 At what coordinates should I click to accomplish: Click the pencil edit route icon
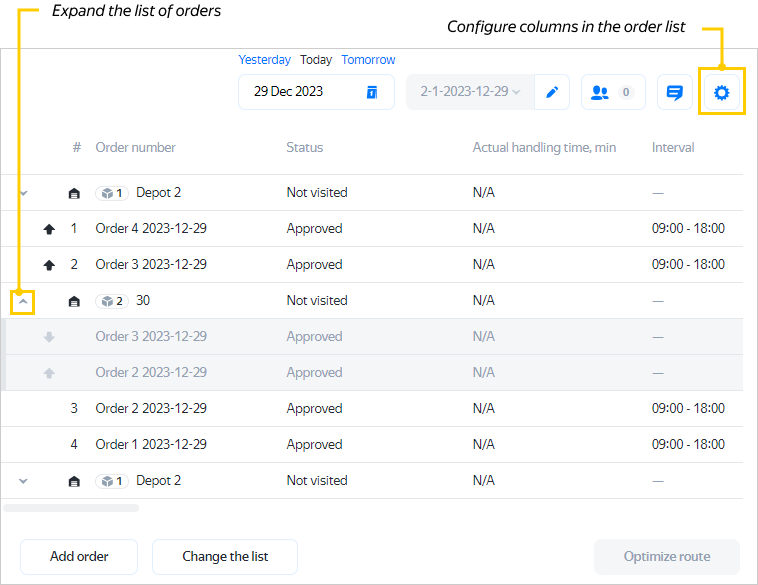point(552,93)
